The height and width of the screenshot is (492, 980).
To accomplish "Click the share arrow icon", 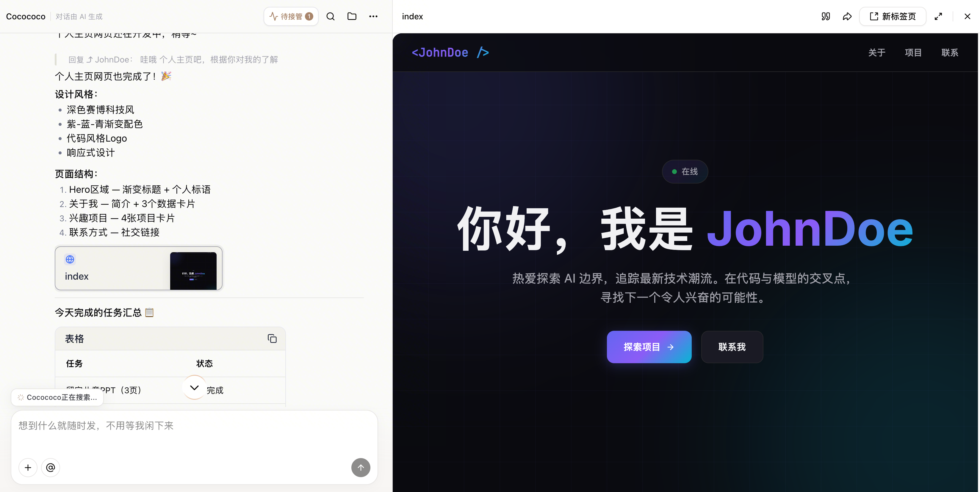I will click(x=847, y=16).
